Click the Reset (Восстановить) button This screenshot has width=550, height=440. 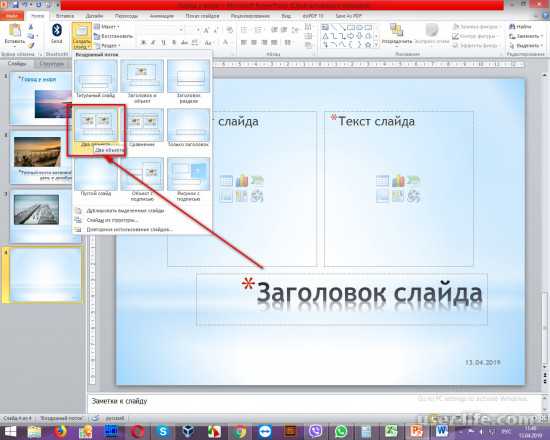114,36
